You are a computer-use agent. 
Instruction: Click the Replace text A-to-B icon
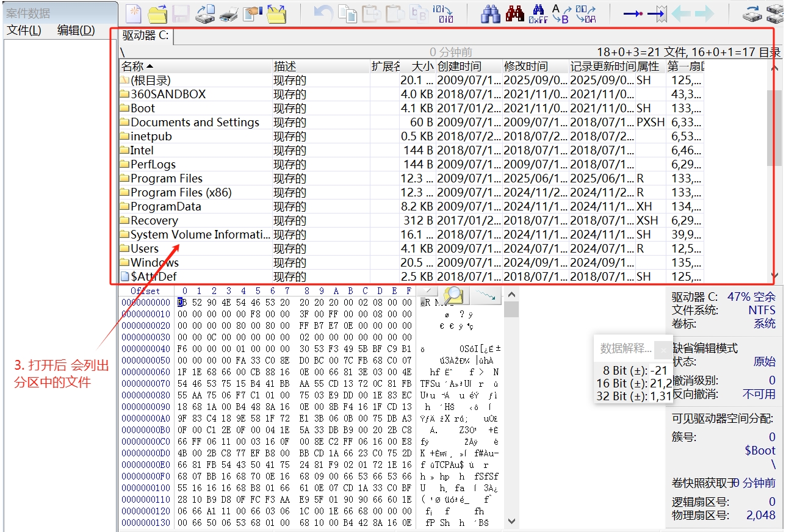560,13
